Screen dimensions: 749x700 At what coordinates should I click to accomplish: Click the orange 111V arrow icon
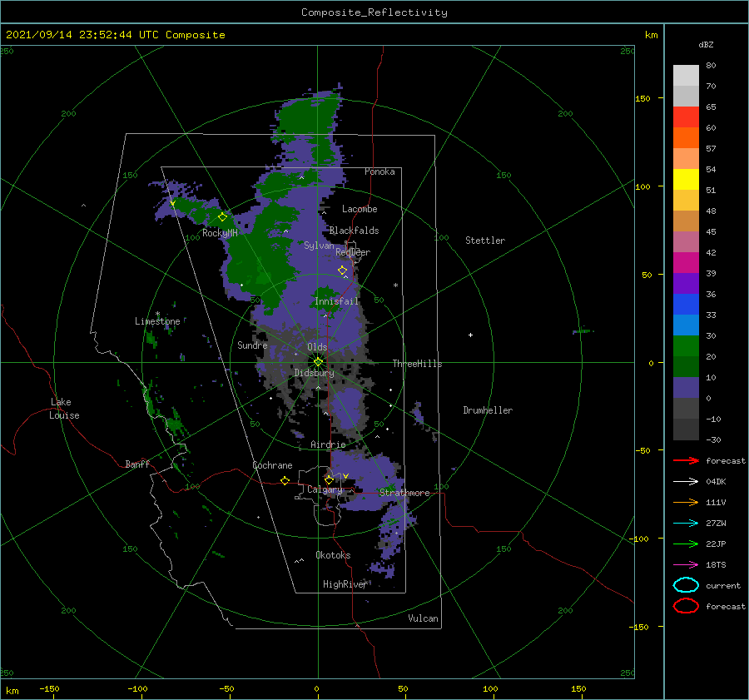[x=686, y=502]
